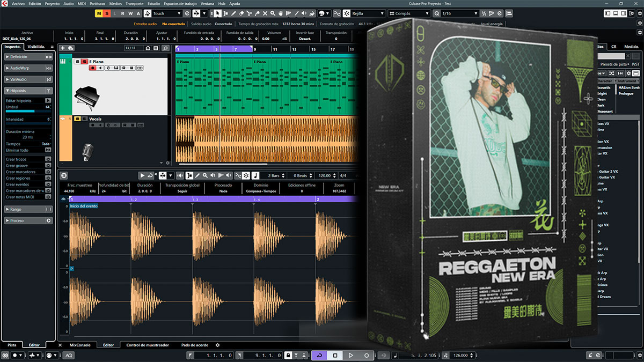Select the Zoom magnifier tool in main toolbar

pos(273,13)
